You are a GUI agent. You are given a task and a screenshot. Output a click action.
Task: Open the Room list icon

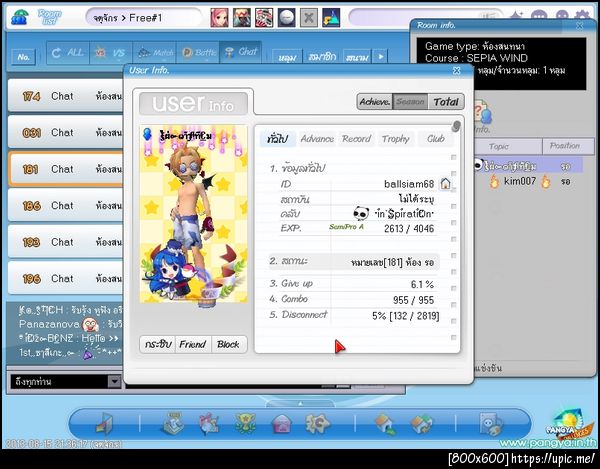(x=50, y=17)
